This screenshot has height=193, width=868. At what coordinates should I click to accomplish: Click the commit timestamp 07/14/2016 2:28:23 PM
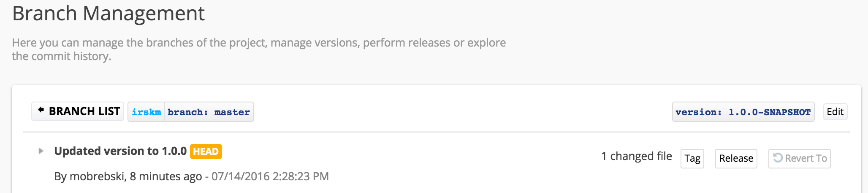click(x=270, y=176)
